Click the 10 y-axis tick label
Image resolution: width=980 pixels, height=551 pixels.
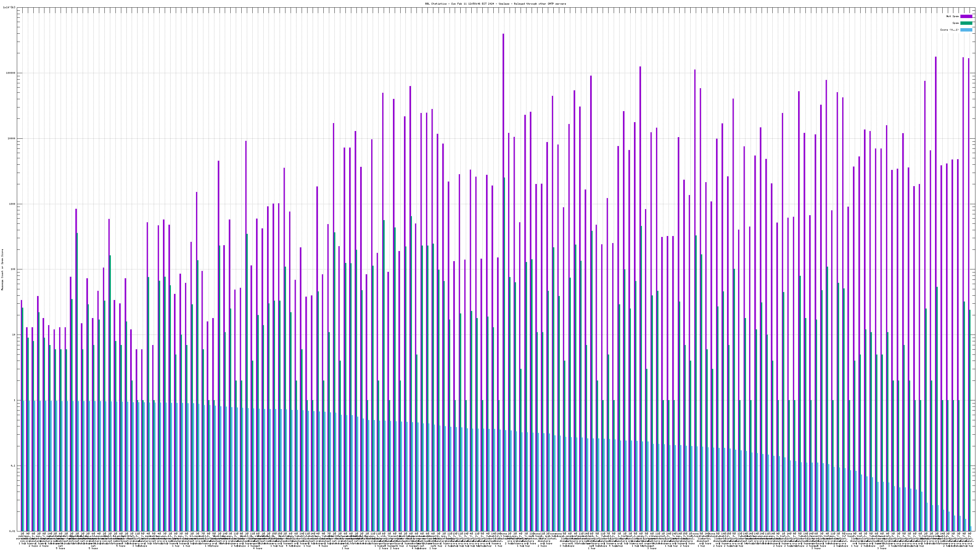pos(14,335)
